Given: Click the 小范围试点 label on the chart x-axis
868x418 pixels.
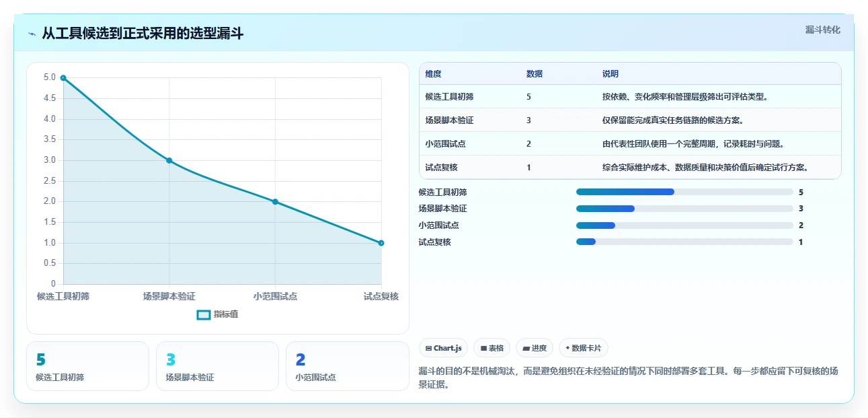Looking at the screenshot, I should [x=275, y=296].
